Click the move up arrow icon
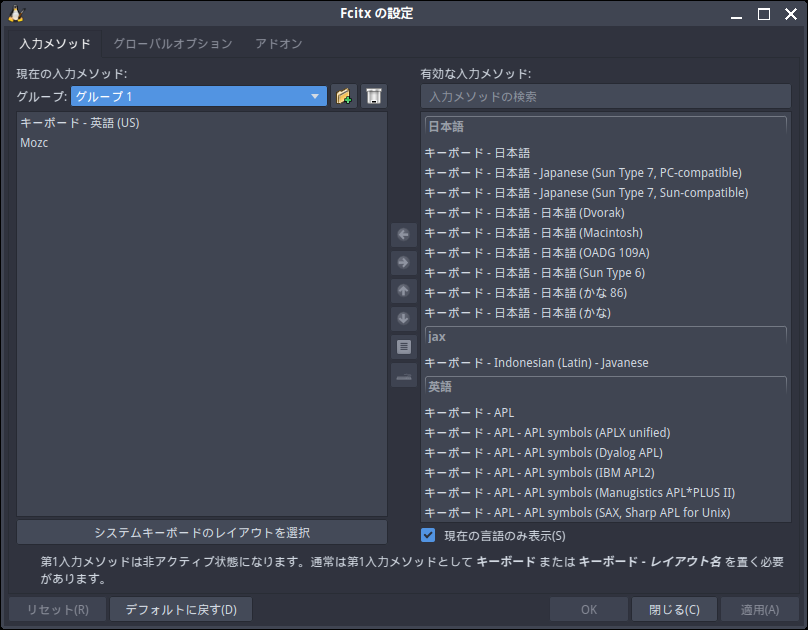This screenshot has width=808, height=630. tap(403, 291)
